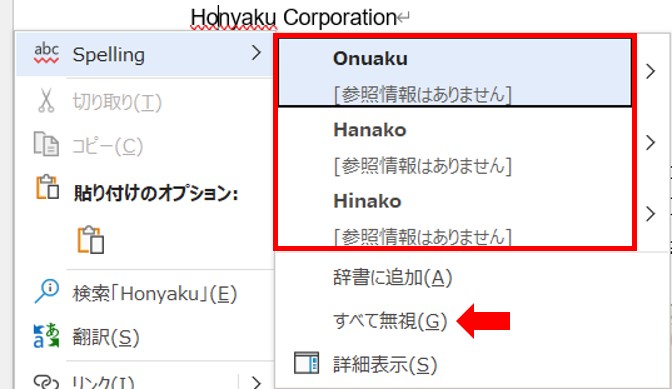Click the paste options clipboard header icon
This screenshot has width=672, height=389.
click(47, 188)
